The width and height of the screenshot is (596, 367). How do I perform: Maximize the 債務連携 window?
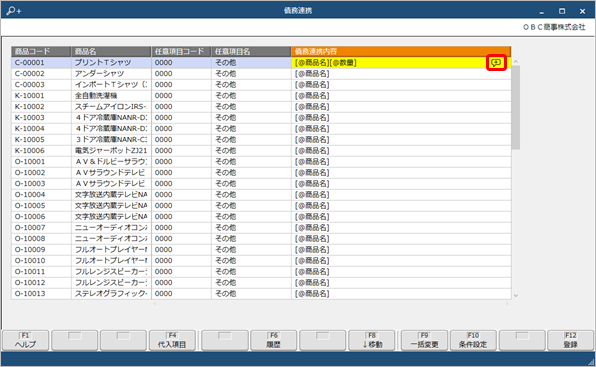[562, 11]
